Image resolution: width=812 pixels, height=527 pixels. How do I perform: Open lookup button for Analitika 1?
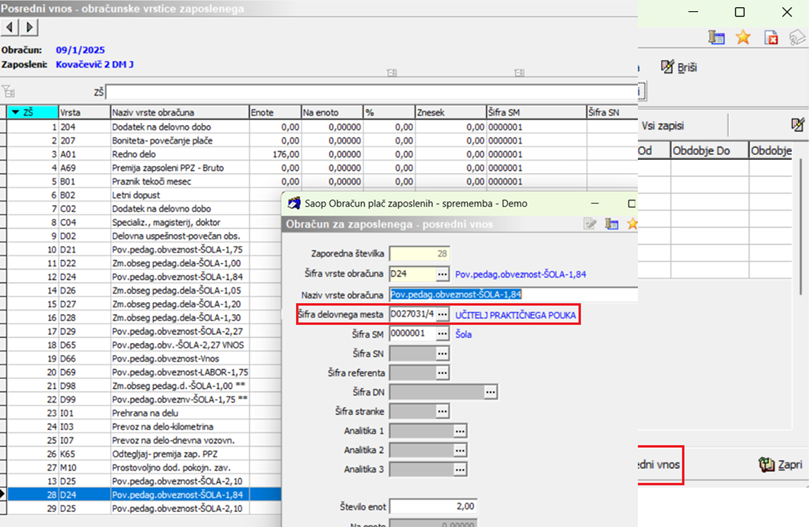click(x=459, y=430)
